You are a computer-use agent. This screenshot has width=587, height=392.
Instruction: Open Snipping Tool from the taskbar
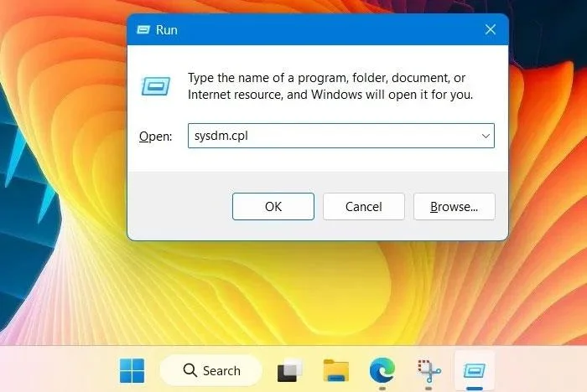429,371
